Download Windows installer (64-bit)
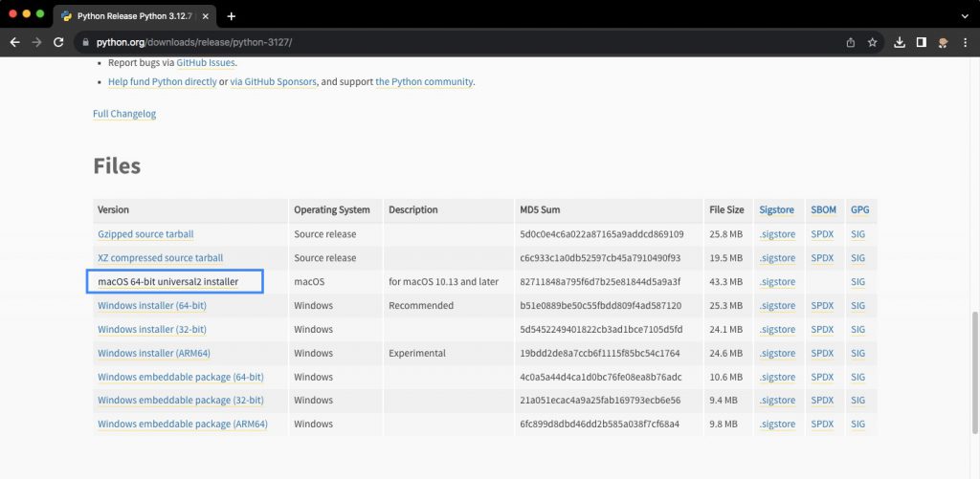Image resolution: width=980 pixels, height=479 pixels. [151, 306]
